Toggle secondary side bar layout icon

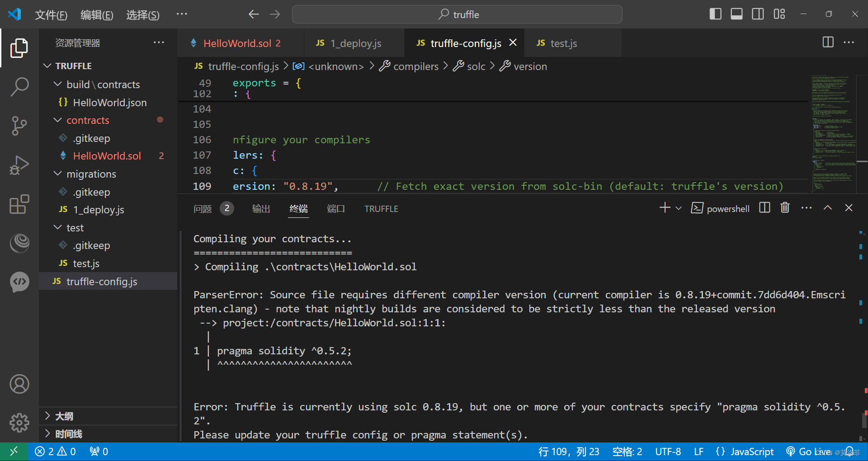pyautogui.click(x=758, y=14)
